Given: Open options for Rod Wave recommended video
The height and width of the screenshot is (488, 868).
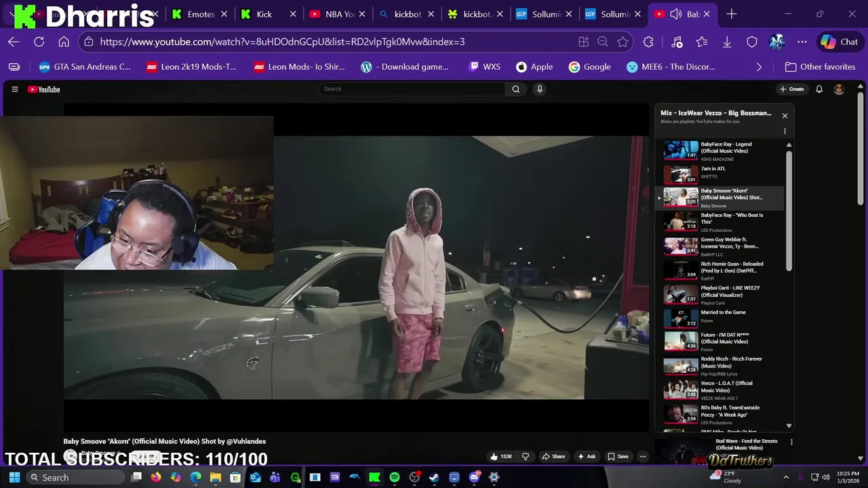Looking at the screenshot, I should point(791,442).
